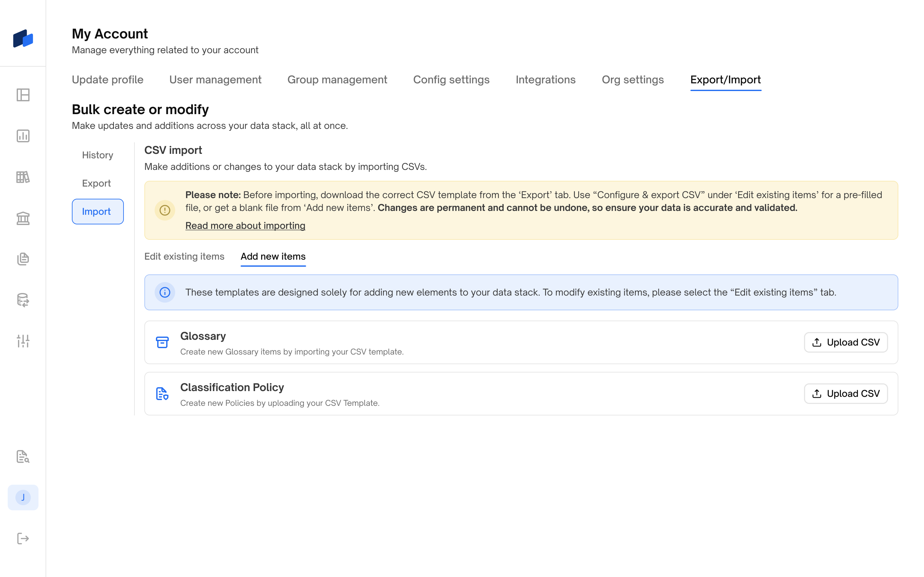Image resolution: width=924 pixels, height=577 pixels.
Task: Click the J user avatar
Action: [x=23, y=497]
